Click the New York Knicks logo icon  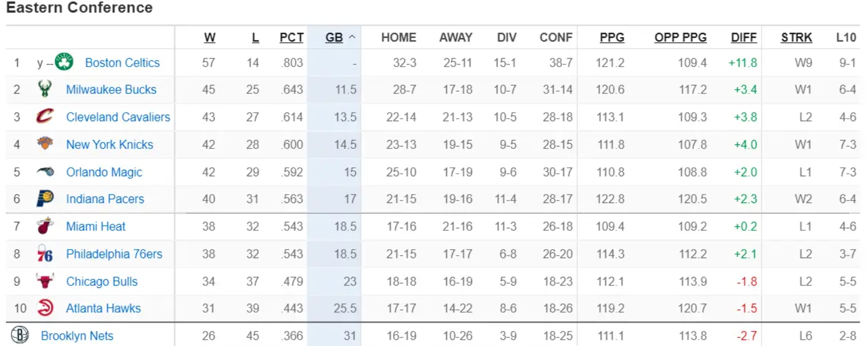pos(45,144)
